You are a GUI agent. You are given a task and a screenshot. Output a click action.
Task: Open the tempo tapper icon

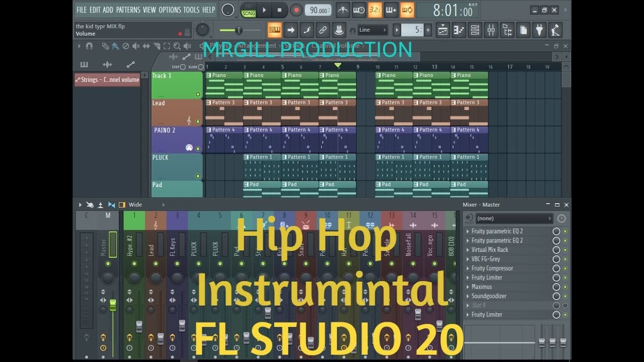click(555, 30)
